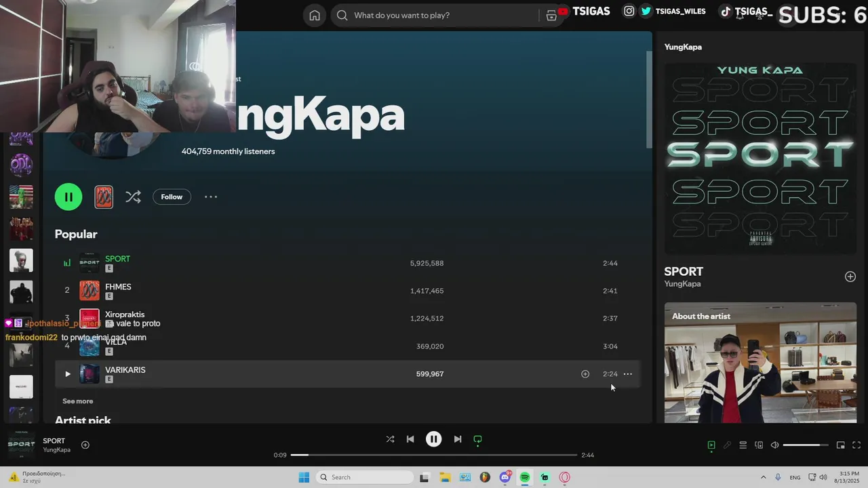Open the FHMES track row
The image size is (868, 488).
pos(347,291)
